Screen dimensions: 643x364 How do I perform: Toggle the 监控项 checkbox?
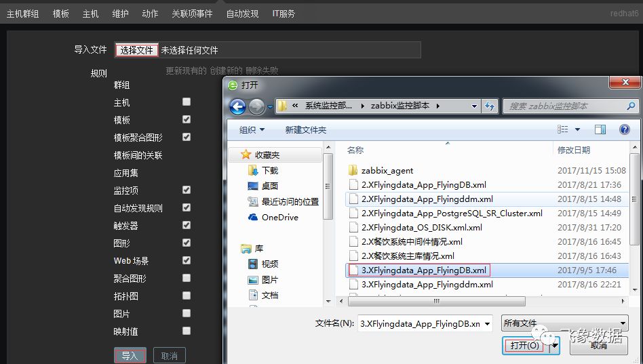tap(186, 190)
